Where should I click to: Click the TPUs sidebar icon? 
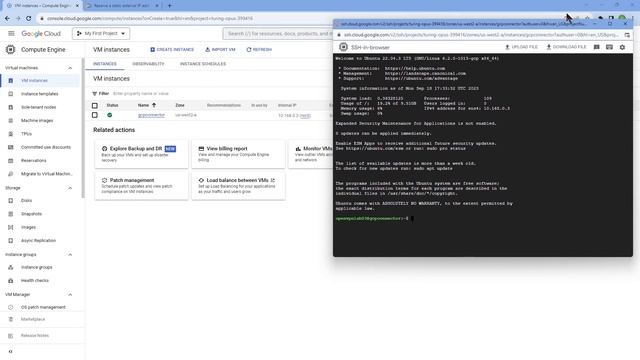coord(11,134)
